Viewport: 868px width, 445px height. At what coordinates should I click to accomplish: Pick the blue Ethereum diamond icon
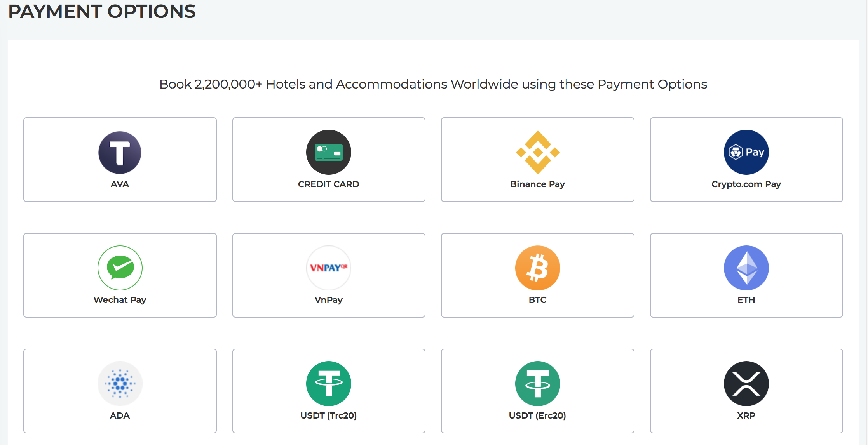click(746, 268)
